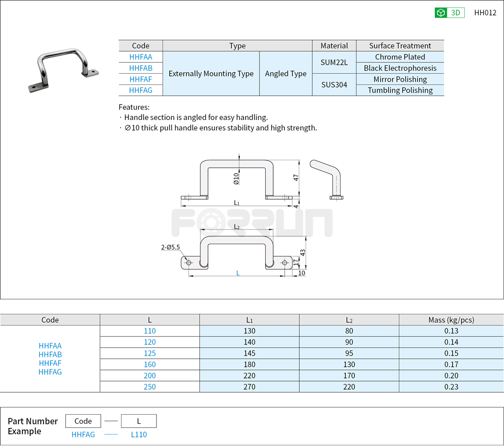Image resolution: width=504 pixels, height=446 pixels.
Task: Select the HHFAF mirror polishing code
Action: pyautogui.click(x=140, y=79)
